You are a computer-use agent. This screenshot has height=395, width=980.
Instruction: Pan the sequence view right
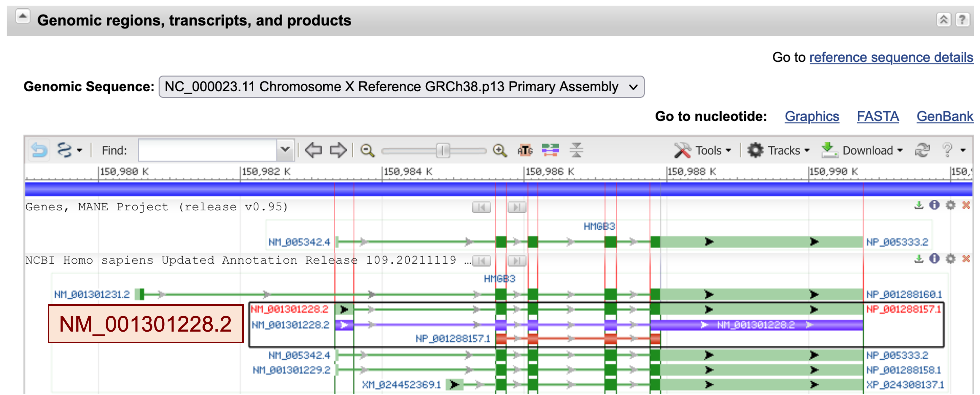click(x=338, y=150)
